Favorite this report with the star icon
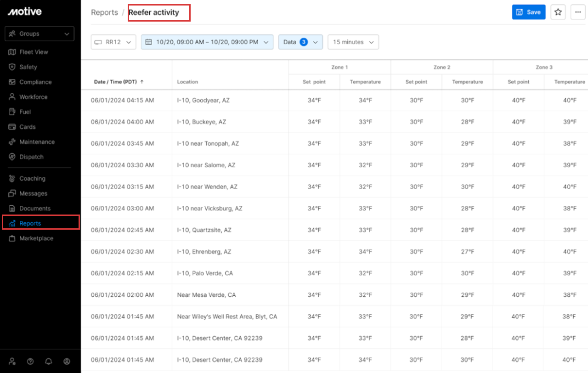This screenshot has height=373, width=588. pyautogui.click(x=558, y=12)
